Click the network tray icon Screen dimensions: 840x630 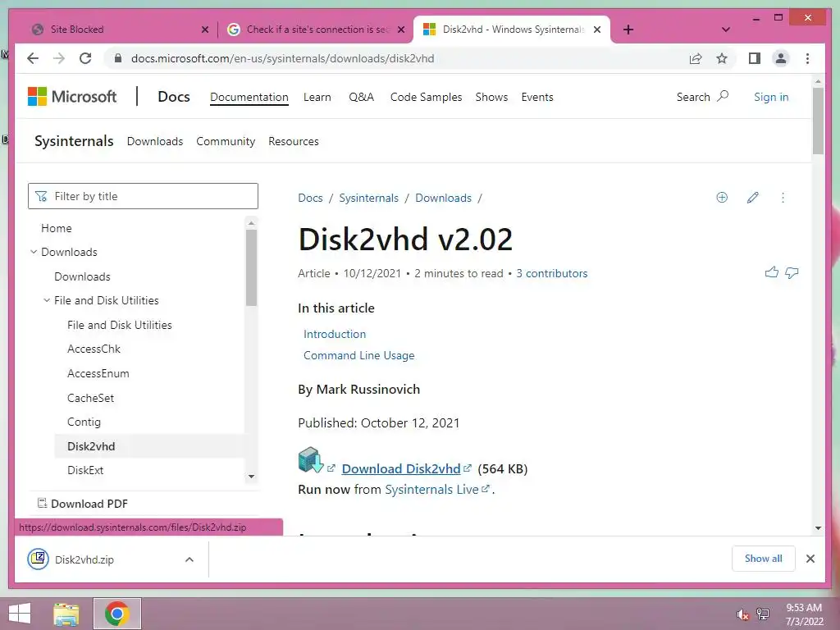[763, 614]
